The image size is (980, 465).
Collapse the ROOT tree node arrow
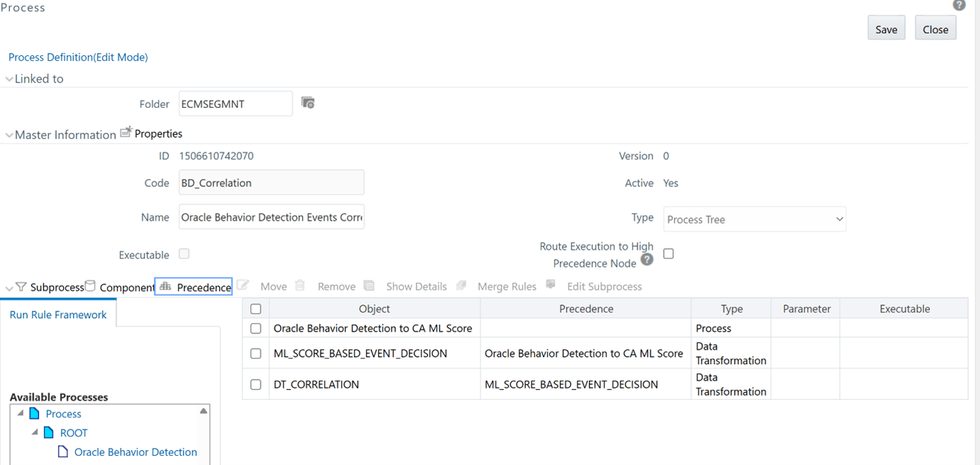click(x=35, y=432)
